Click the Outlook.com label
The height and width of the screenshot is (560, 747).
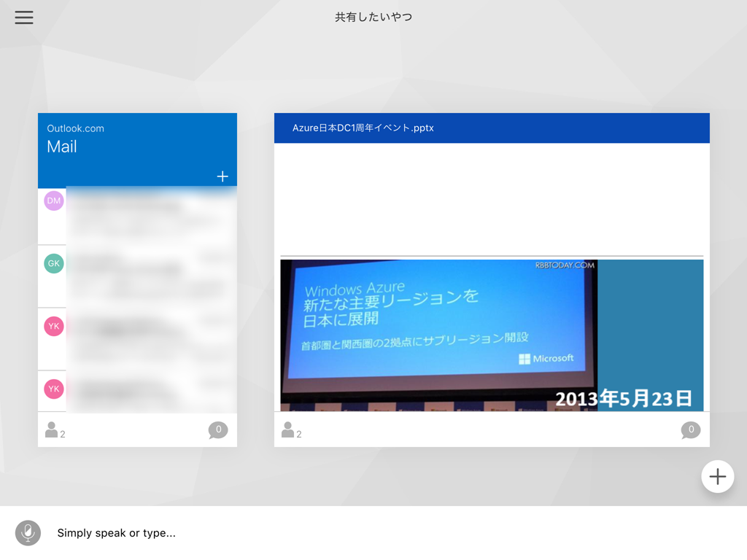pyautogui.click(x=75, y=128)
